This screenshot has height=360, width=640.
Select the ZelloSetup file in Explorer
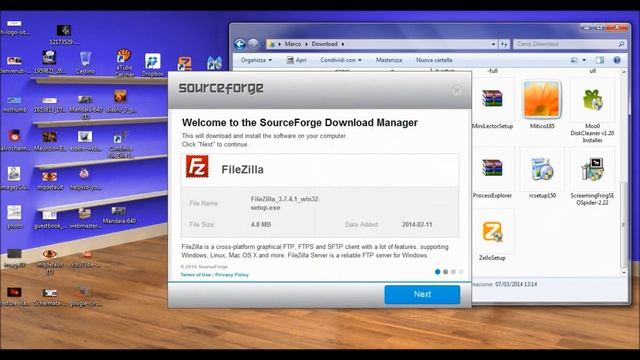[x=492, y=236]
